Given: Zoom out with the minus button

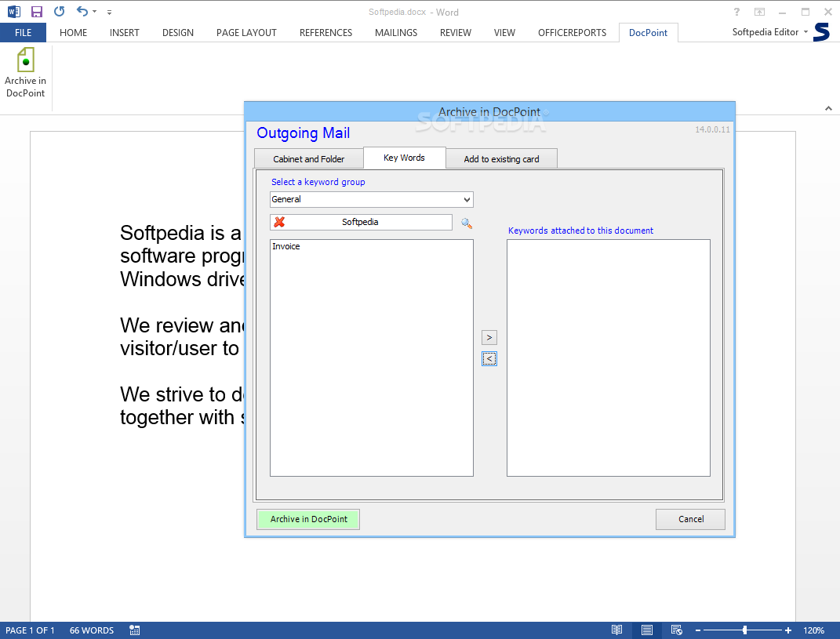Looking at the screenshot, I should pyautogui.click(x=698, y=630).
